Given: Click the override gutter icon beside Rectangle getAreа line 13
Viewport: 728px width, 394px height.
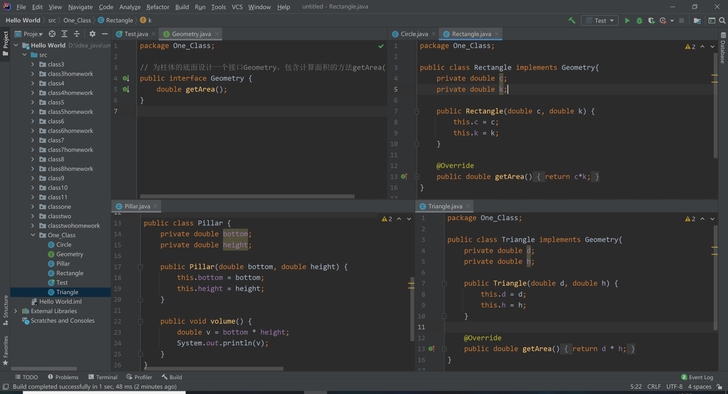Looking at the screenshot, I should 404,176.
